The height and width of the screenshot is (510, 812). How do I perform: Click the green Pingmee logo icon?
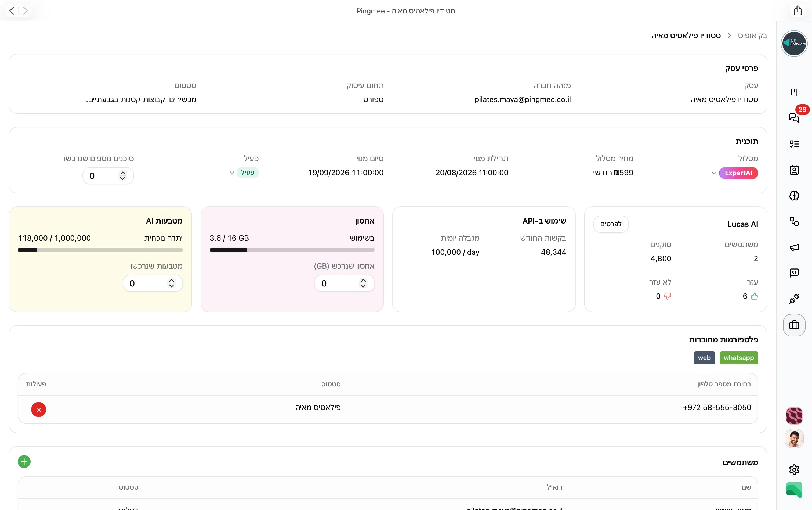[x=794, y=490]
